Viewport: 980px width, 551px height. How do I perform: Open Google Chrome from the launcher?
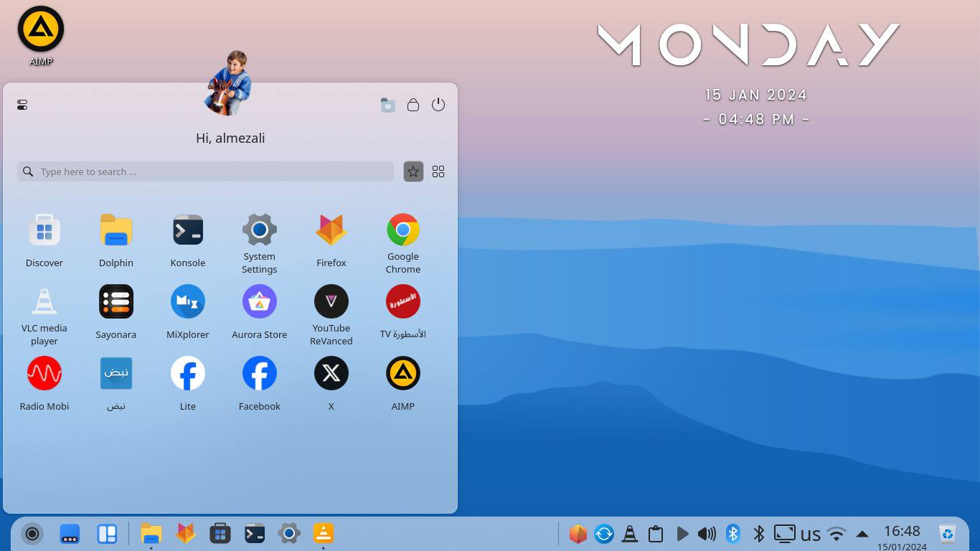coord(403,243)
